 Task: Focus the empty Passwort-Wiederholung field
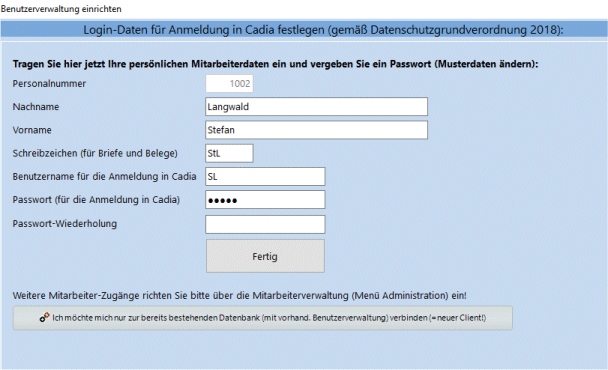265,225
